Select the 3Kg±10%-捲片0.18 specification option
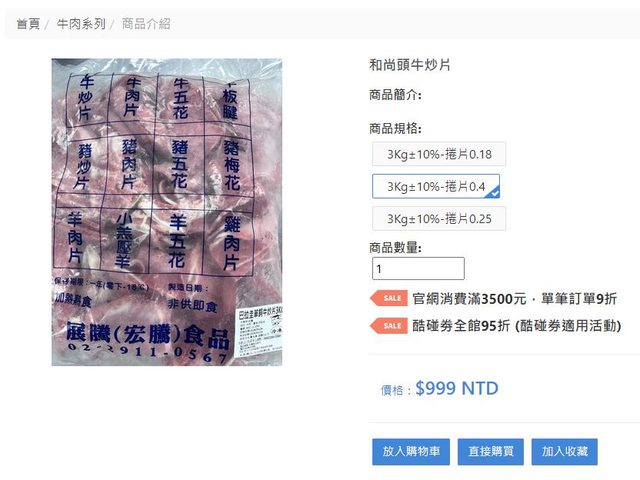 (439, 154)
